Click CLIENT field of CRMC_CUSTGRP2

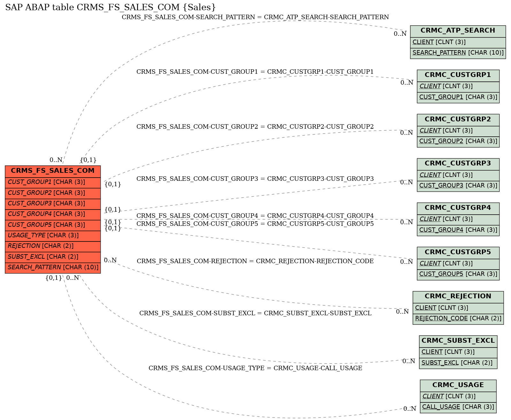(458, 131)
